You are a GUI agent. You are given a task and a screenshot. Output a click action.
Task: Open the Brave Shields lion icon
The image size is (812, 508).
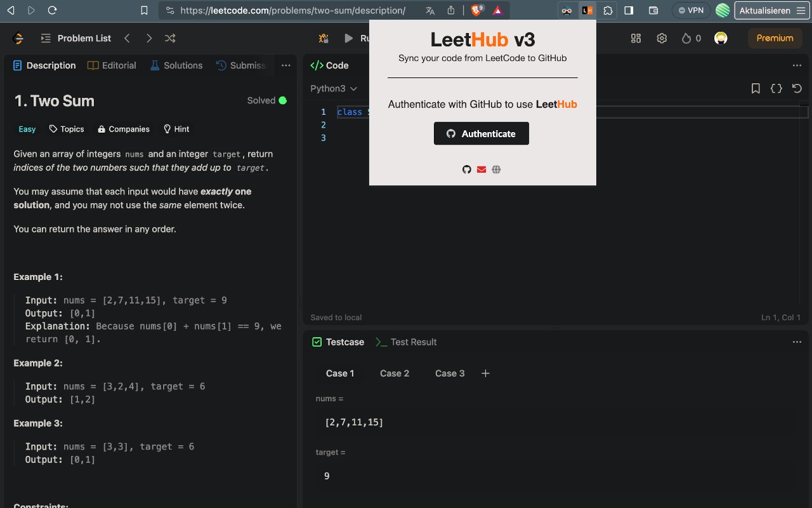coord(477,10)
